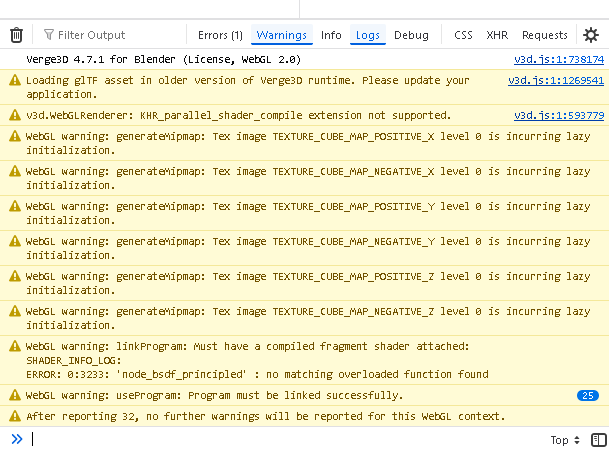This screenshot has width=609, height=454.
Task: Enable the Debug filter
Action: tap(411, 35)
